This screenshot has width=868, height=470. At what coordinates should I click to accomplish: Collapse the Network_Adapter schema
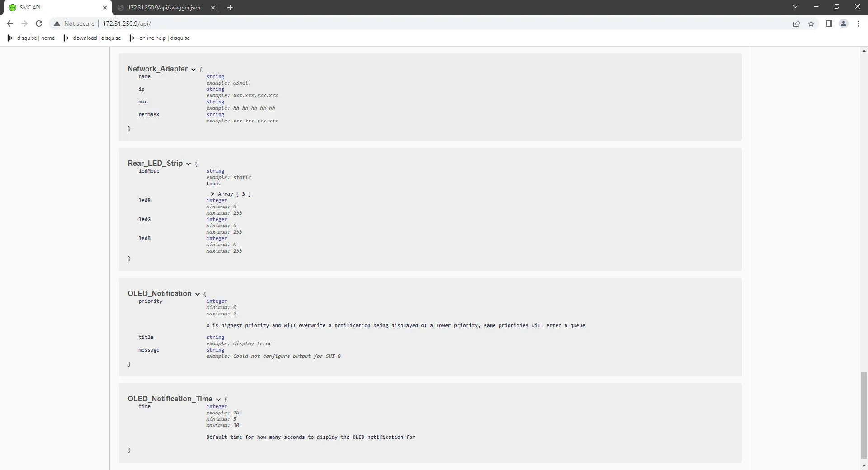[193, 69]
